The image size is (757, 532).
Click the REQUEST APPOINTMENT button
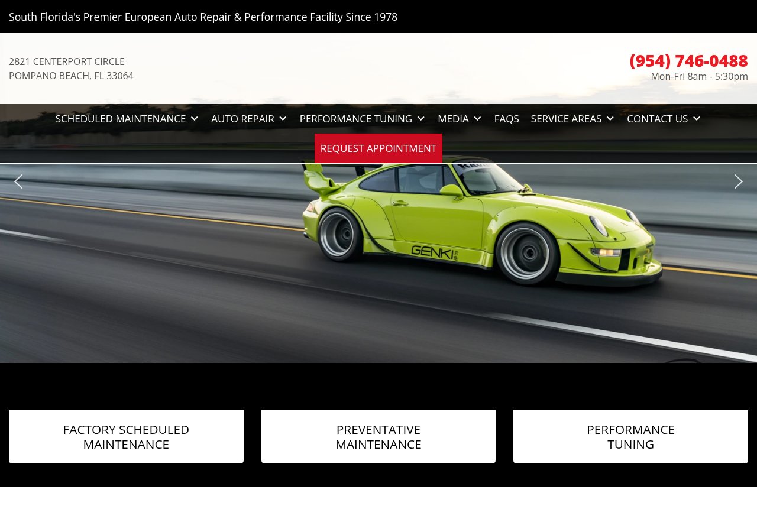[378, 148]
